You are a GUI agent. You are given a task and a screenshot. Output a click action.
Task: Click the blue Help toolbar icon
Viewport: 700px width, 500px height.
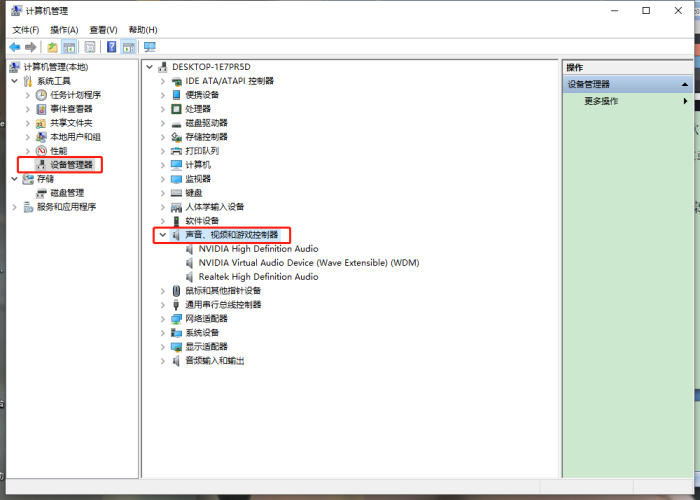[111, 47]
